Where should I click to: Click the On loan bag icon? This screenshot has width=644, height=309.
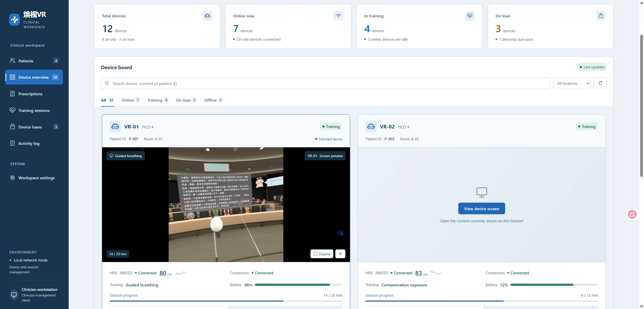coord(601,16)
